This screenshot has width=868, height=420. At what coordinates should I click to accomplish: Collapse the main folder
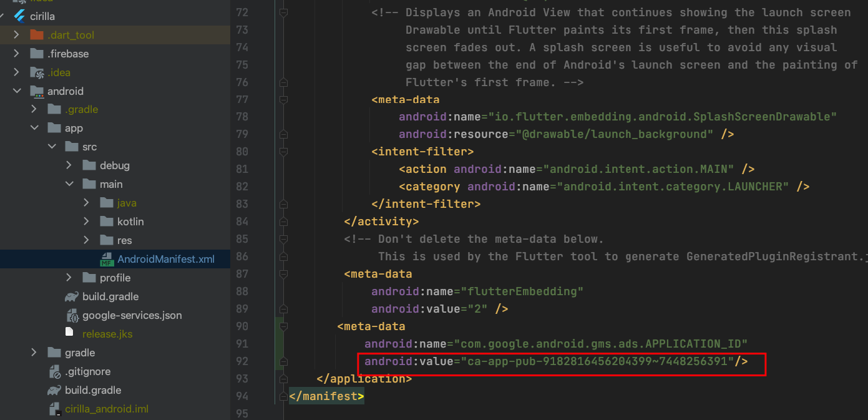click(x=69, y=184)
